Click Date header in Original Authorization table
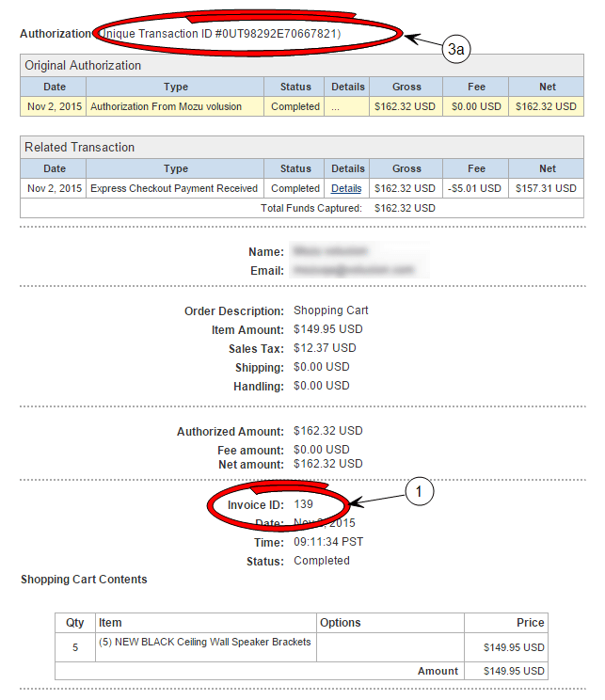 (55, 87)
